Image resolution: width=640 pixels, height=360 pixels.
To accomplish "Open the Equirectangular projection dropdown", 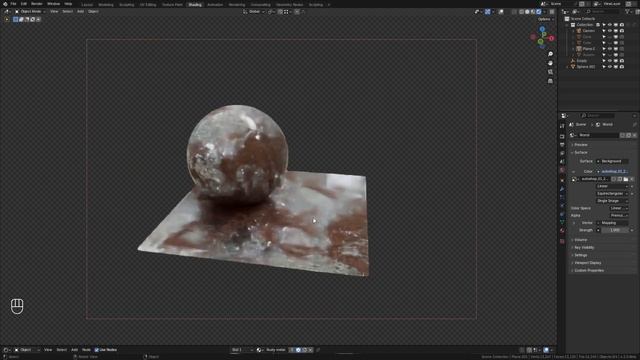I will point(612,193).
